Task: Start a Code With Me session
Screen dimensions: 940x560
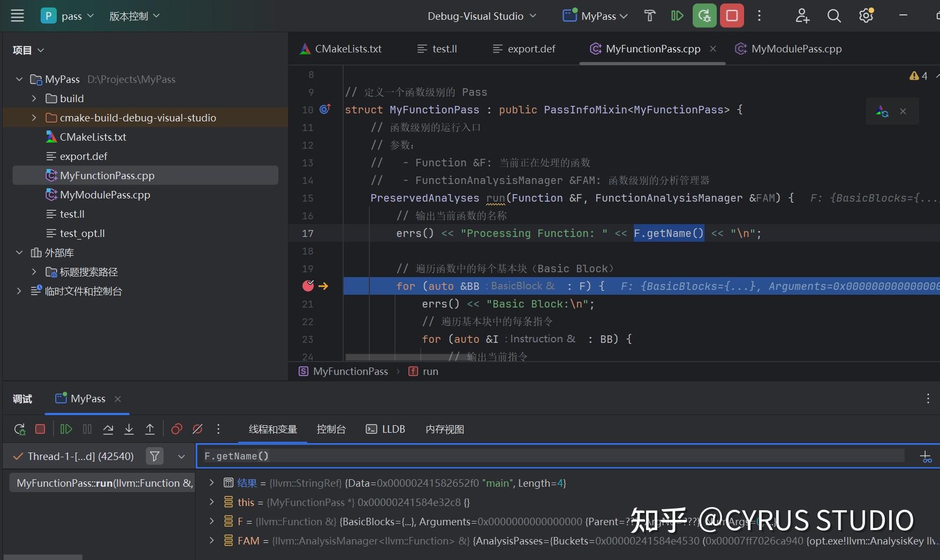Action: 802,16
